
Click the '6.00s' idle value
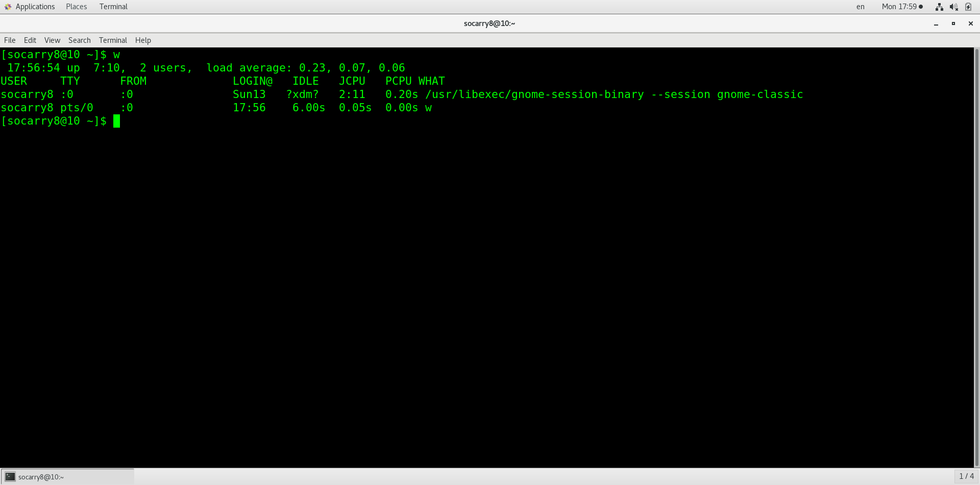pyautogui.click(x=309, y=108)
